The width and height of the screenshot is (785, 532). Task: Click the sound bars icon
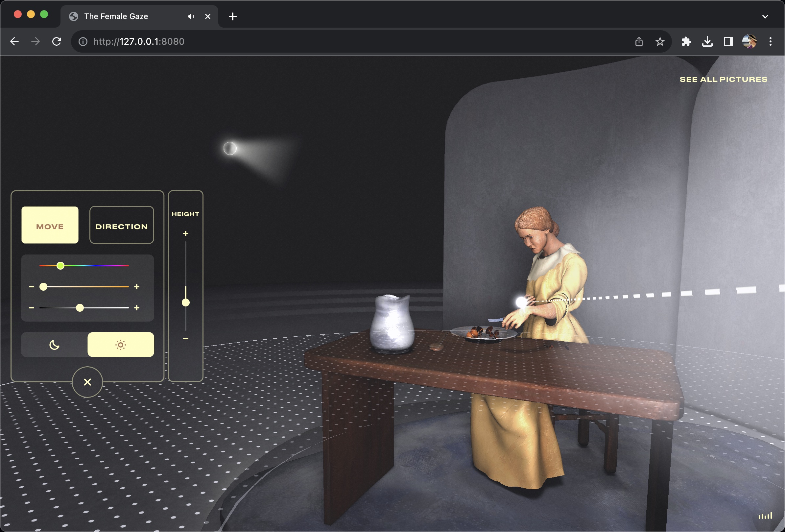click(x=765, y=516)
